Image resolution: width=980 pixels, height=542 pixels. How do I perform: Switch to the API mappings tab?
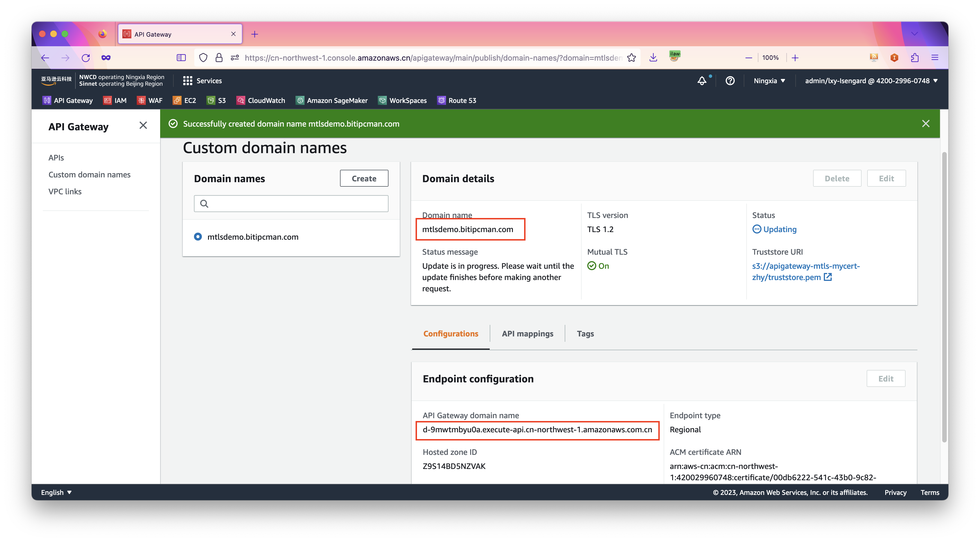click(x=527, y=333)
